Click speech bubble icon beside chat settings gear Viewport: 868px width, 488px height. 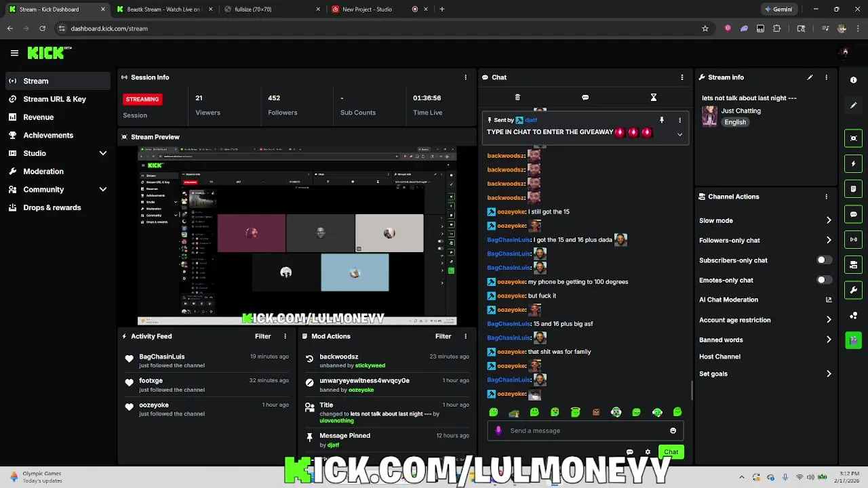click(x=630, y=452)
